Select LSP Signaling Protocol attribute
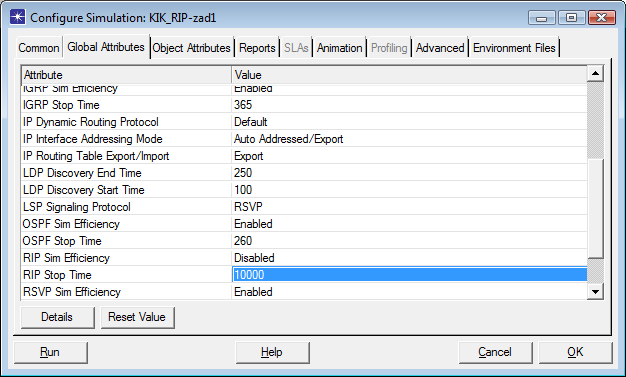 click(126, 207)
